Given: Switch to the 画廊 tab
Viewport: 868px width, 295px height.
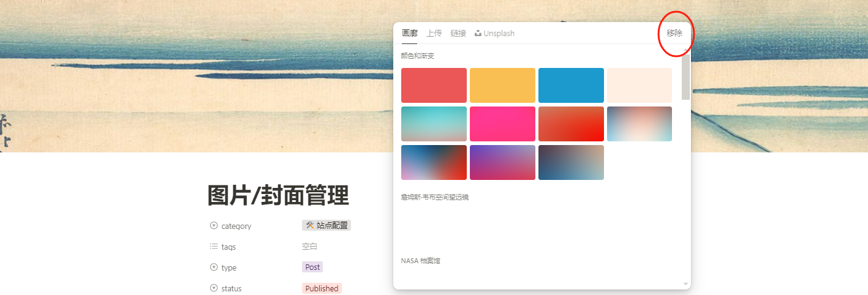Looking at the screenshot, I should [409, 33].
